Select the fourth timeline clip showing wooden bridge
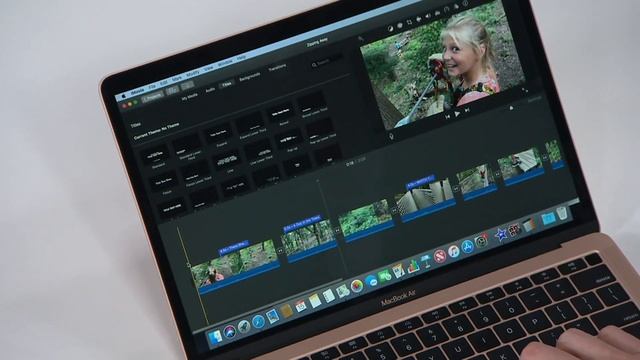 [426, 199]
